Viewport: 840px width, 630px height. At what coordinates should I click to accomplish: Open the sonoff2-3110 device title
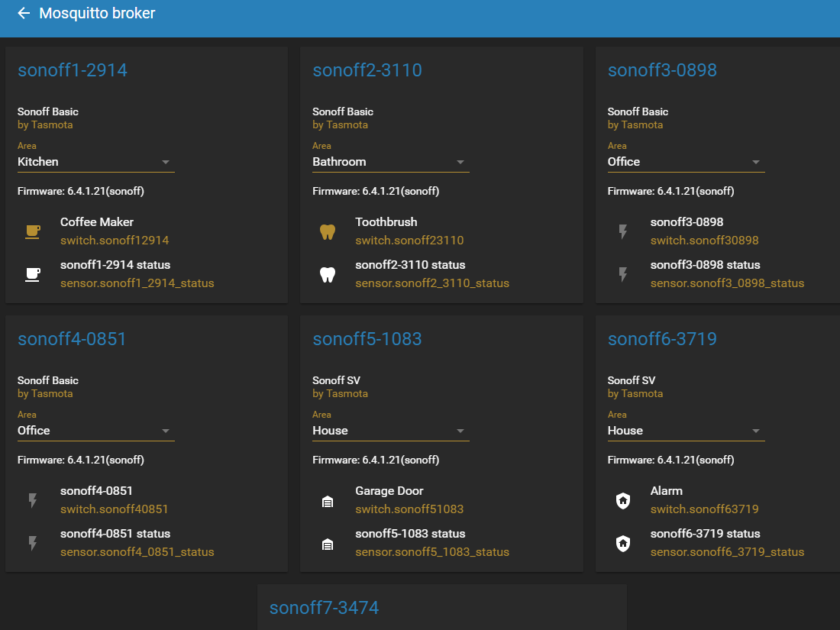pos(367,70)
